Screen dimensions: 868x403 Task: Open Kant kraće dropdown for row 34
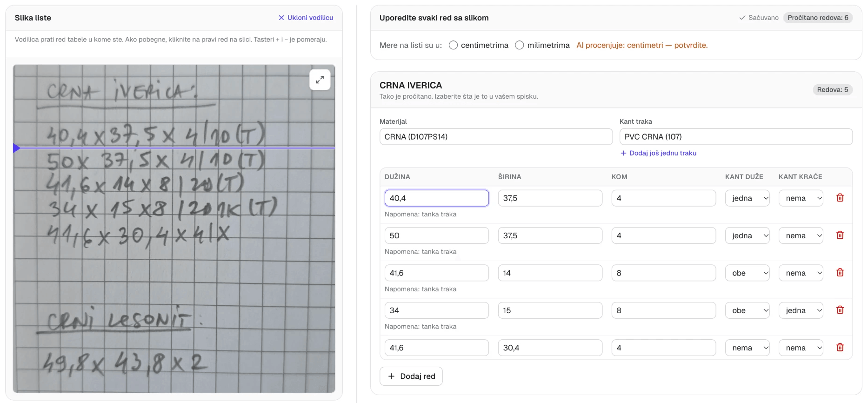point(801,310)
